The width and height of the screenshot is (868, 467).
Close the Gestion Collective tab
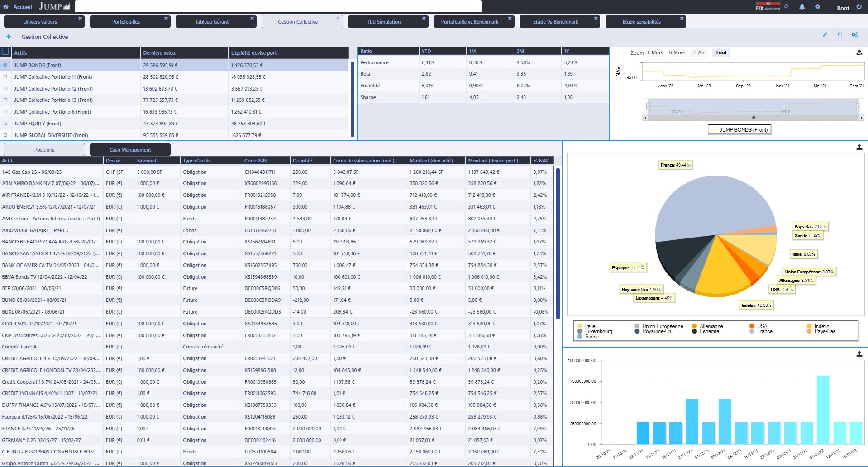click(338, 19)
